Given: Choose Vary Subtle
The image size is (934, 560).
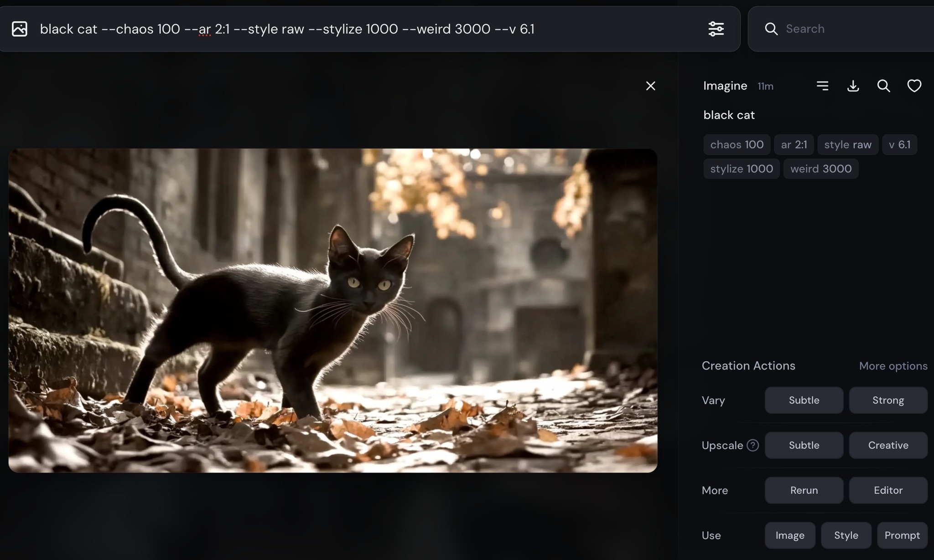Looking at the screenshot, I should [804, 400].
